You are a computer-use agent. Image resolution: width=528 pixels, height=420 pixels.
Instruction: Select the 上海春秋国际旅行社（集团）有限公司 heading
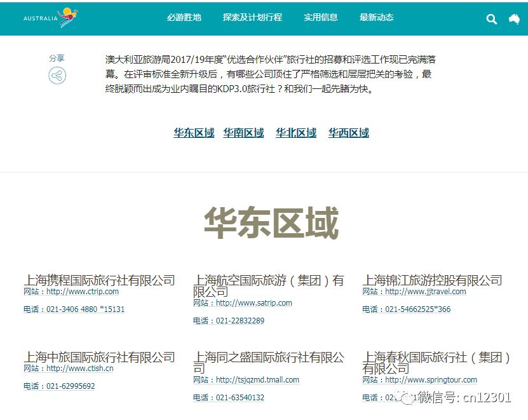(x=437, y=362)
